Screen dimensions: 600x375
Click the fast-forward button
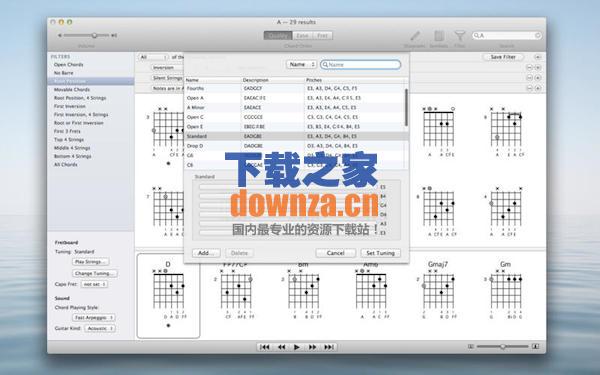tap(313, 347)
